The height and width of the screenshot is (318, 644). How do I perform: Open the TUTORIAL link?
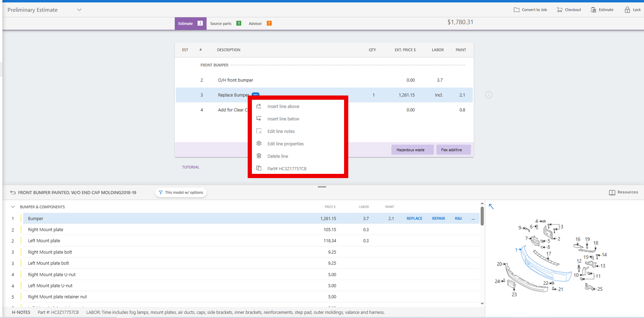click(191, 167)
